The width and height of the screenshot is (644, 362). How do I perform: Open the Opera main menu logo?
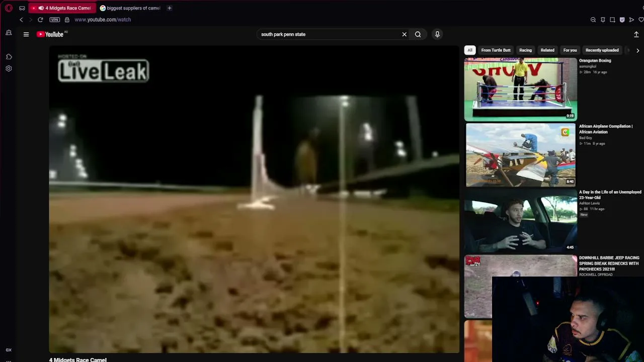click(9, 8)
